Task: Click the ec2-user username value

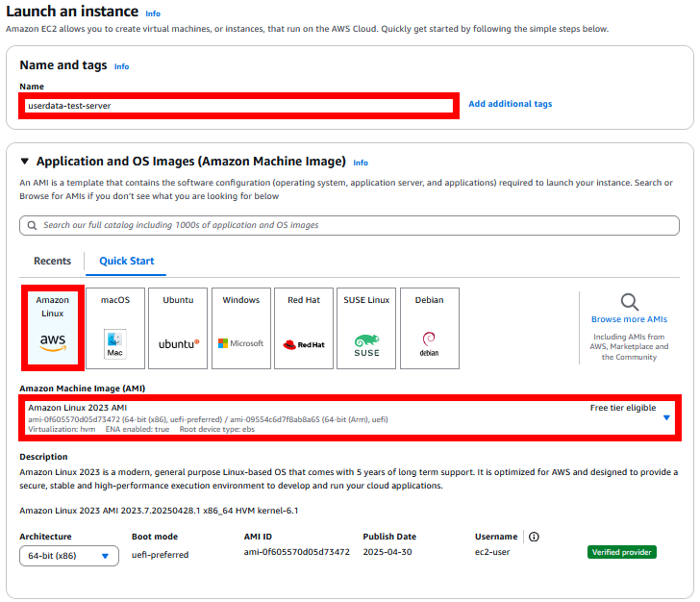Action: pyautogui.click(x=492, y=552)
